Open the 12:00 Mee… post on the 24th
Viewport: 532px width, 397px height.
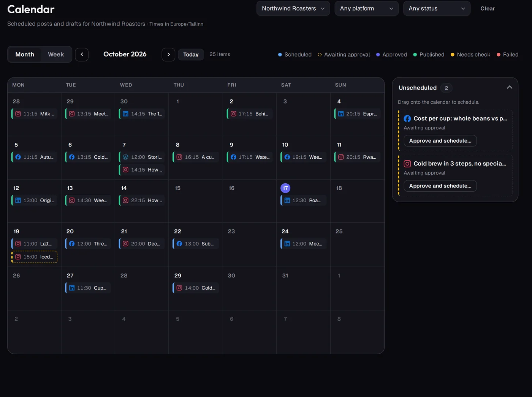pyautogui.click(x=303, y=244)
